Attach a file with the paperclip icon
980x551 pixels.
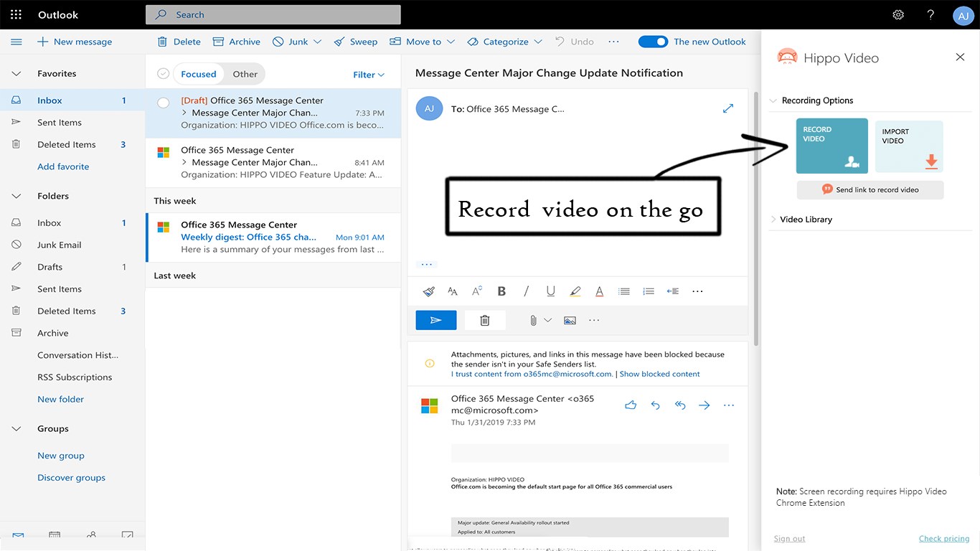pyautogui.click(x=533, y=321)
